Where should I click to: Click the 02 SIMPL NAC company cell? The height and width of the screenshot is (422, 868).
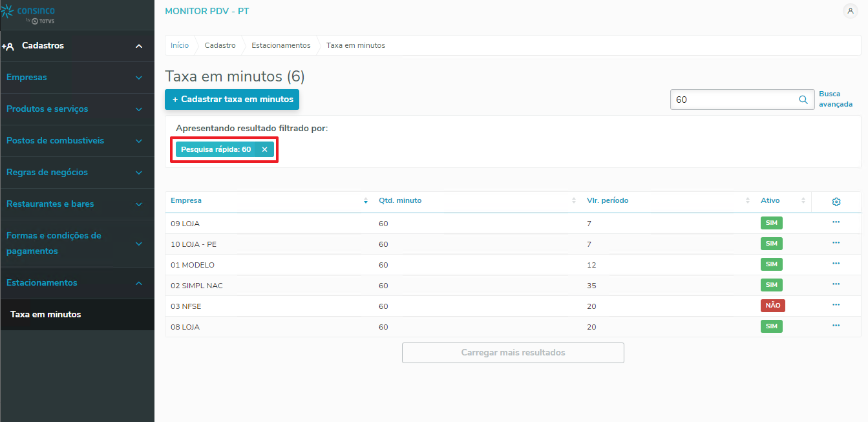196,286
